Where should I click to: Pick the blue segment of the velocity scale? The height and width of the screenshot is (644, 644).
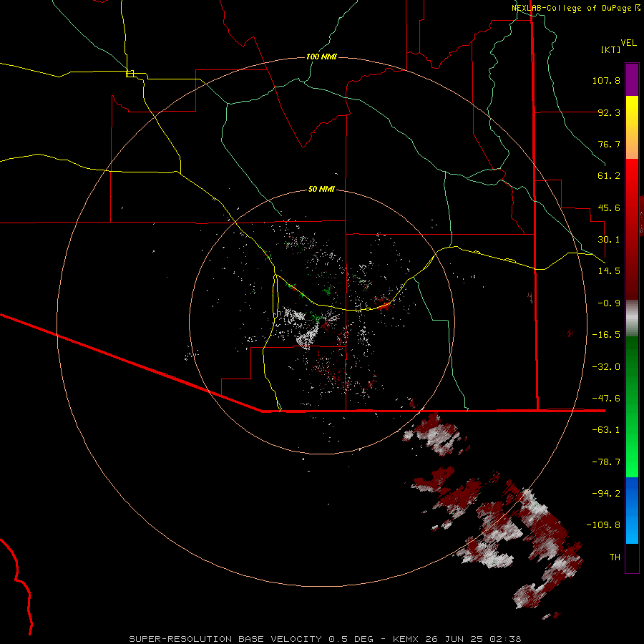pos(632,510)
